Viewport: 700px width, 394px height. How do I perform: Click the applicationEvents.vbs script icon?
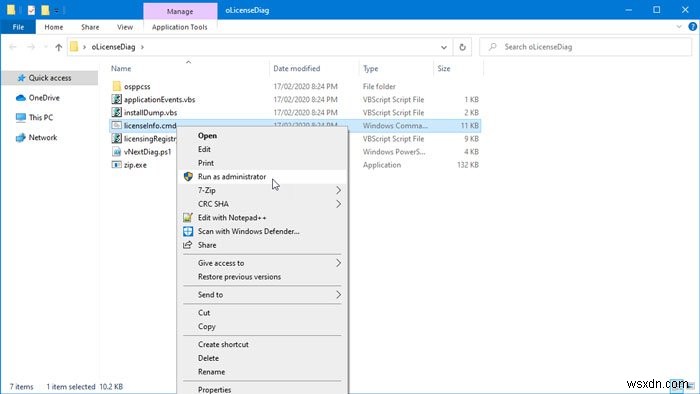(117, 99)
